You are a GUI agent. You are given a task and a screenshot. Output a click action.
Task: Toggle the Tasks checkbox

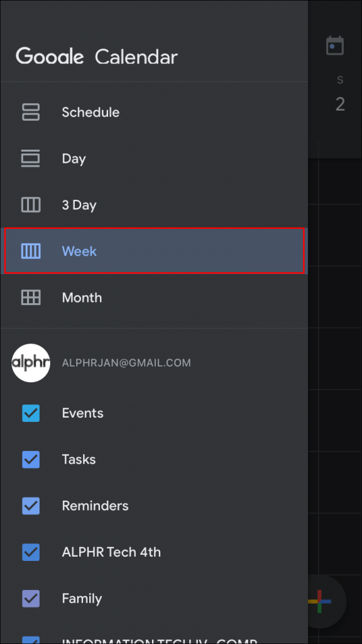coord(31,459)
